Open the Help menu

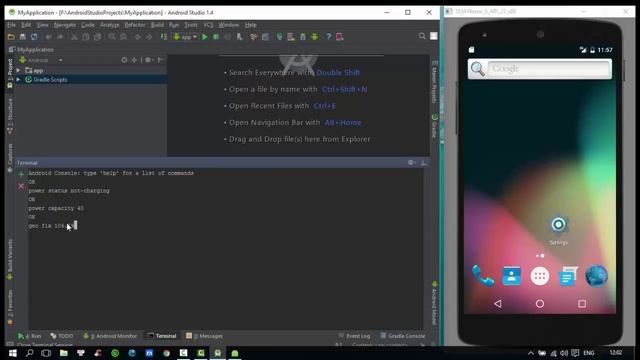[x=251, y=25]
